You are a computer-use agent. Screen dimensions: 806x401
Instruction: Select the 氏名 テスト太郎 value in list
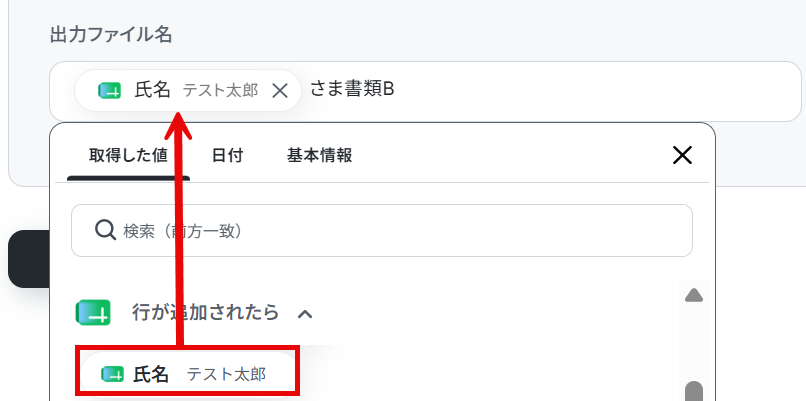(x=188, y=374)
